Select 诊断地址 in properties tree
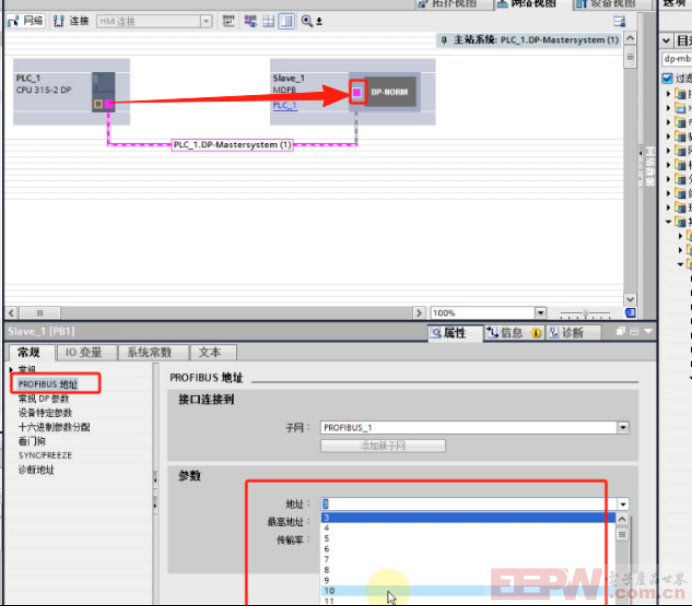This screenshot has width=692, height=606. [36, 470]
